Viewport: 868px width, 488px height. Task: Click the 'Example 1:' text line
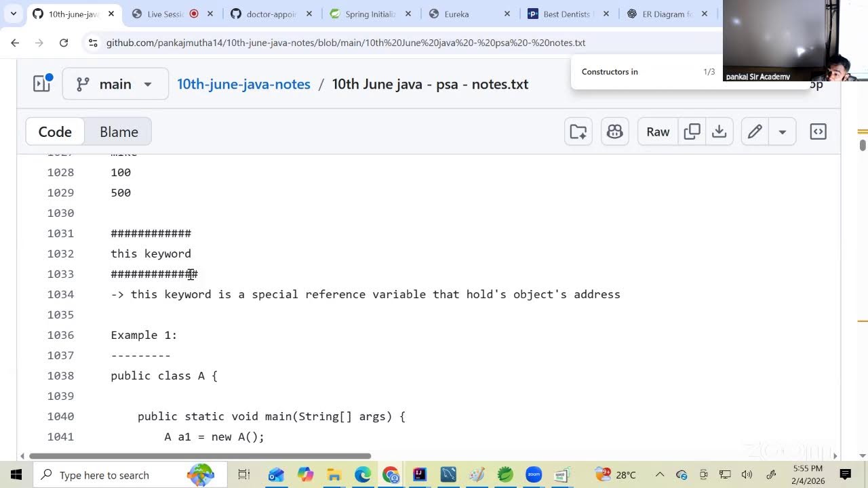tap(144, 335)
